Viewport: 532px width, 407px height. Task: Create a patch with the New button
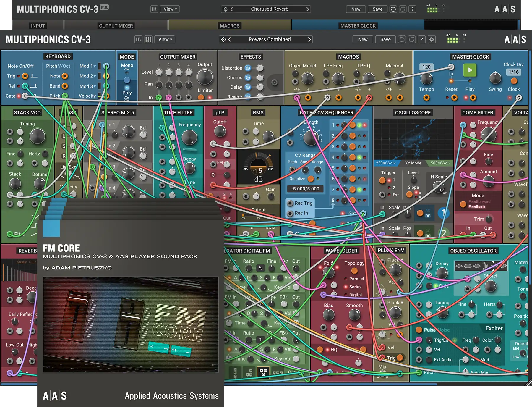pyautogui.click(x=362, y=39)
